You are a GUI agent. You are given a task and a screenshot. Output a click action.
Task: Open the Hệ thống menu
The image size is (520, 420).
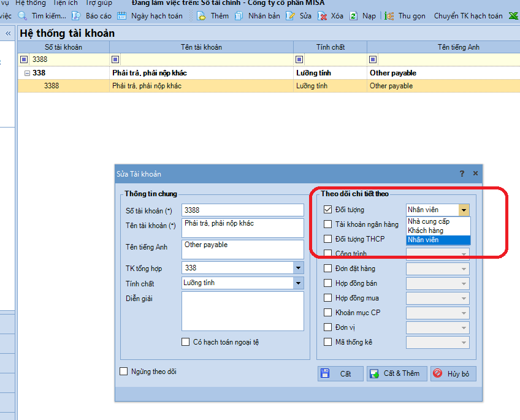point(31,3)
